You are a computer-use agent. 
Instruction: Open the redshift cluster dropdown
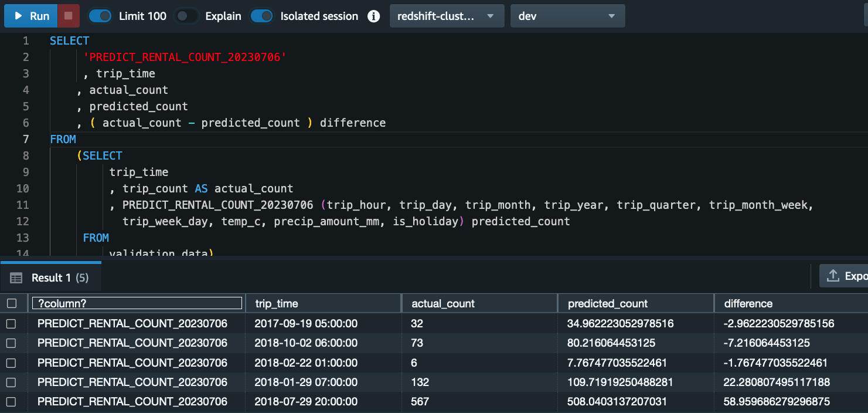pyautogui.click(x=447, y=16)
